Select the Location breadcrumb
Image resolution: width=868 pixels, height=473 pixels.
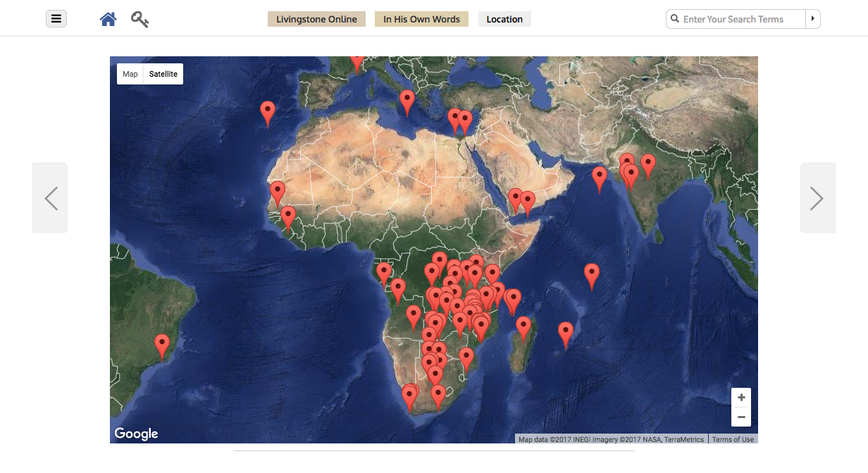504,19
